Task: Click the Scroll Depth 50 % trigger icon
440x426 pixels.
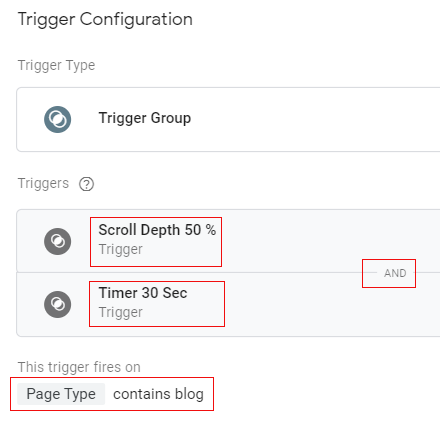Action: coord(57,241)
